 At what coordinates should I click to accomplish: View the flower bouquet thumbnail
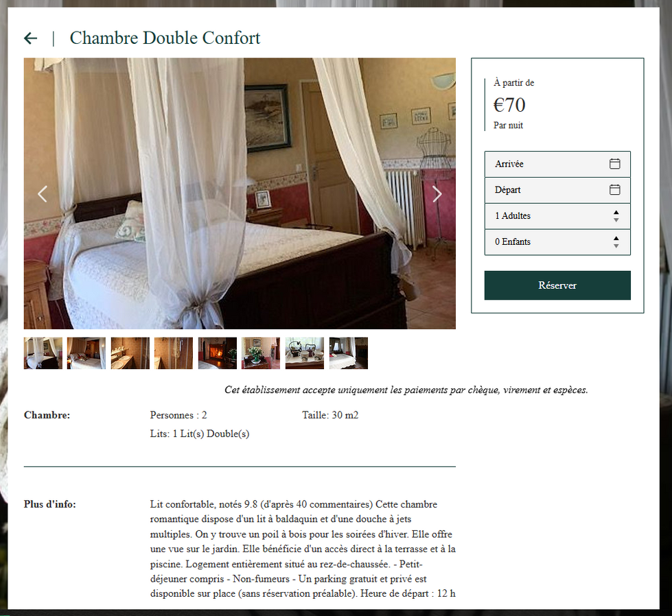[x=261, y=353]
